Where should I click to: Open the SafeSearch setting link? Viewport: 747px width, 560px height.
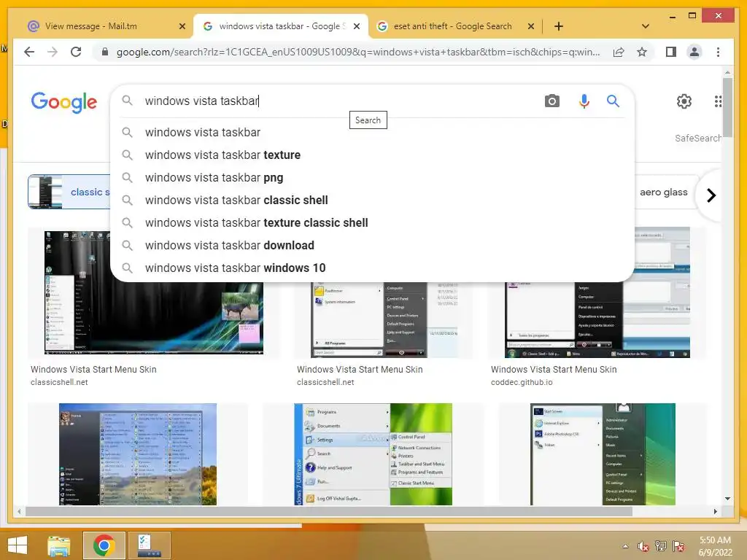[698, 138]
